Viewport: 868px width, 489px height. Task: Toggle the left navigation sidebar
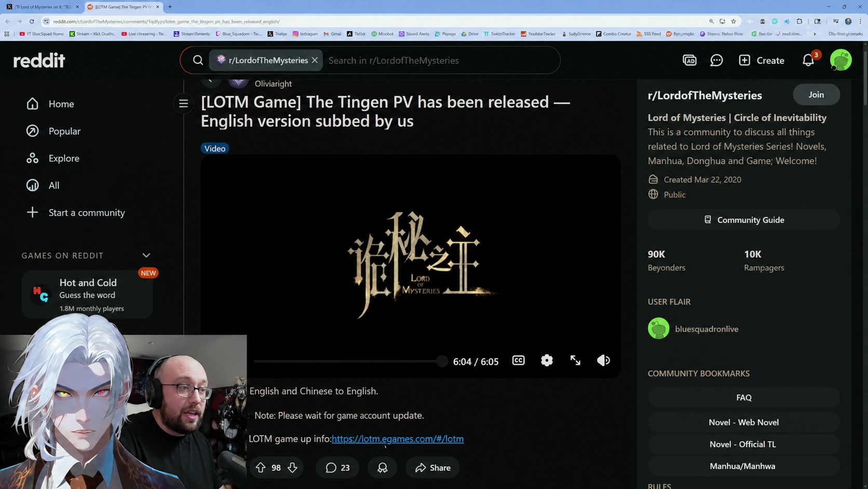coord(183,103)
